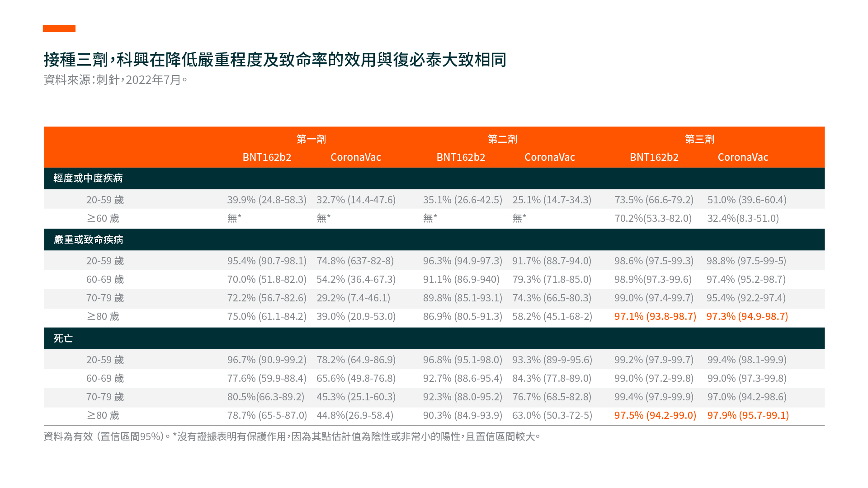Select CoronaVac header under 第二劑
The height and width of the screenshot is (488, 868).
(550, 157)
